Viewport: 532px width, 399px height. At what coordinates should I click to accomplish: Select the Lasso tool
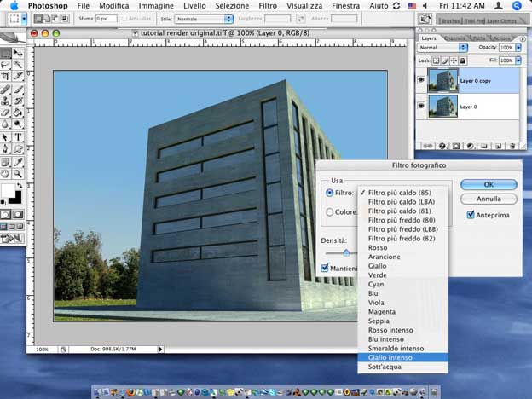(6, 64)
